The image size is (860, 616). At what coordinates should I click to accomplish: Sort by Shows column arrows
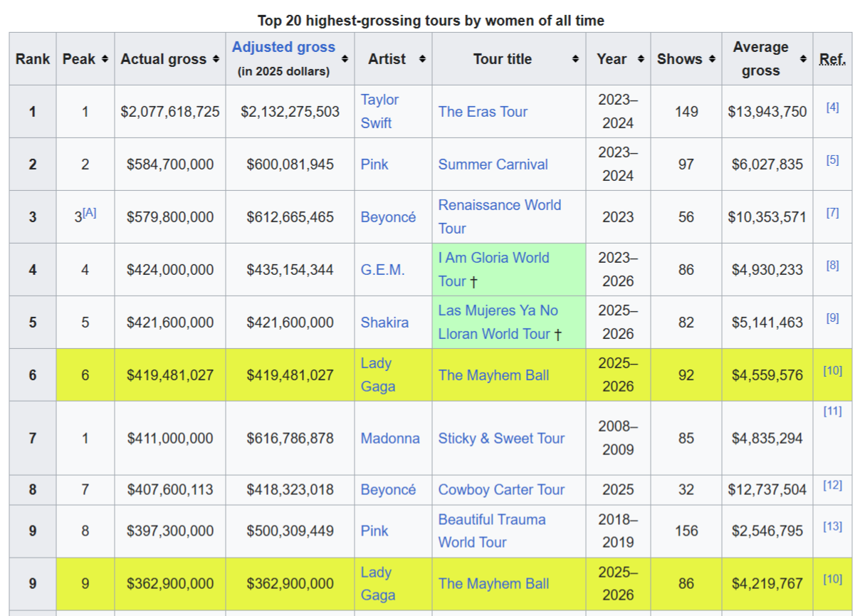click(712, 59)
